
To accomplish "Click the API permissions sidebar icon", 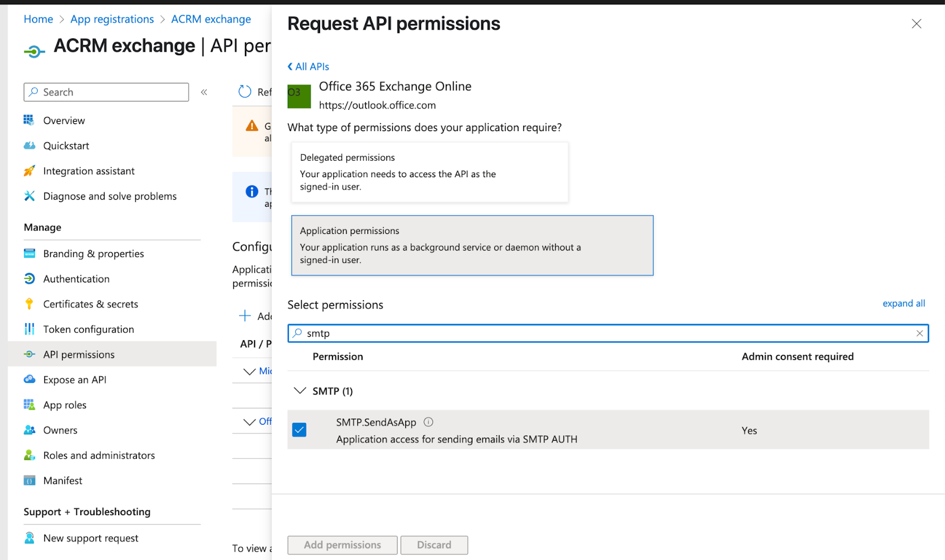I will 29,354.
